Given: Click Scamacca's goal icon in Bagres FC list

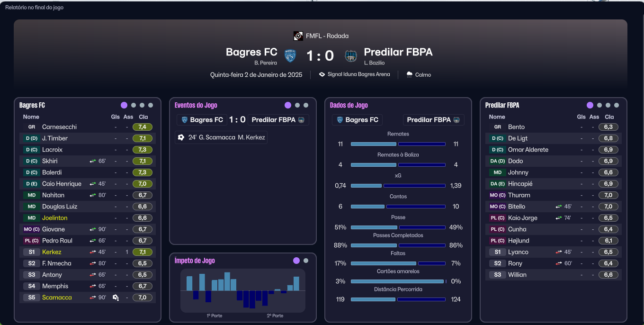Looking at the screenshot, I should [116, 298].
